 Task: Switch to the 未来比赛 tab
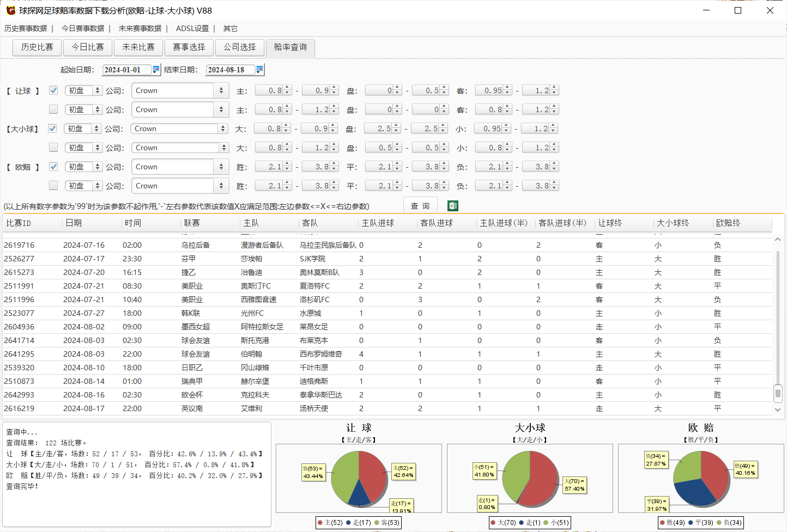click(x=138, y=47)
